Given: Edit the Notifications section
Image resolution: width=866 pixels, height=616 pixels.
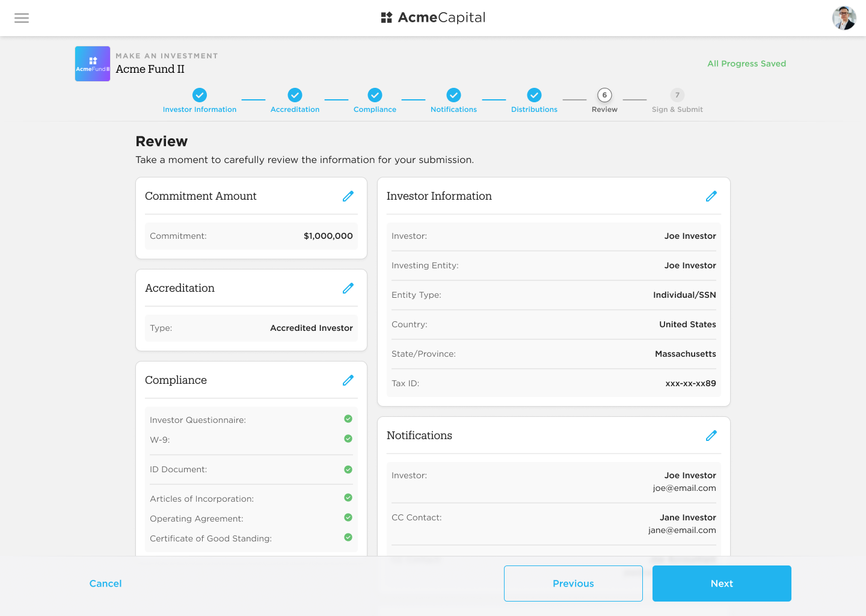Looking at the screenshot, I should [x=711, y=436].
